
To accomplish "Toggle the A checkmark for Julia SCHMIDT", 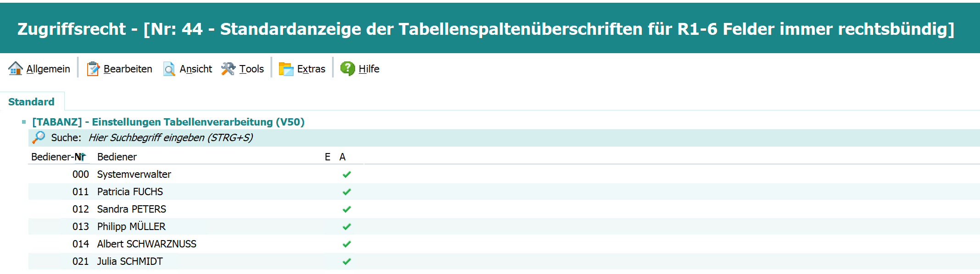I will coord(347,262).
